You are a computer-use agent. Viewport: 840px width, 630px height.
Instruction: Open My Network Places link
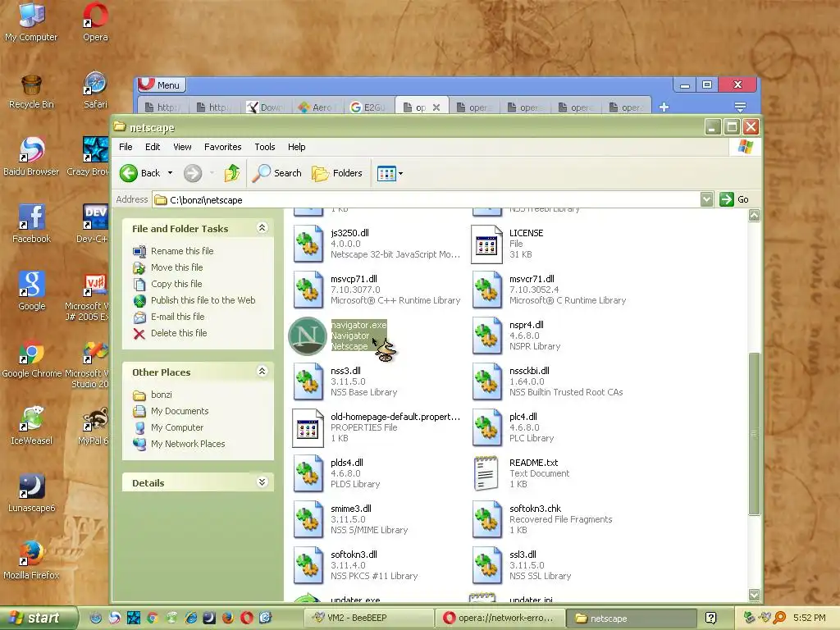tap(188, 444)
